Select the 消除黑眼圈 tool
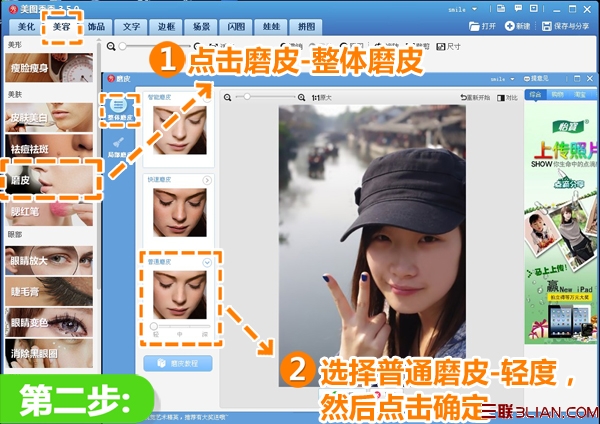The image size is (600, 424). pos(49,353)
